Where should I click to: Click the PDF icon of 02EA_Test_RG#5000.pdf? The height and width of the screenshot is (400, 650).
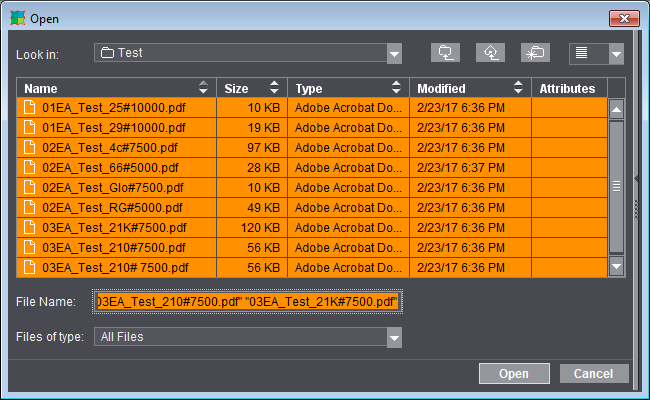[x=29, y=207]
